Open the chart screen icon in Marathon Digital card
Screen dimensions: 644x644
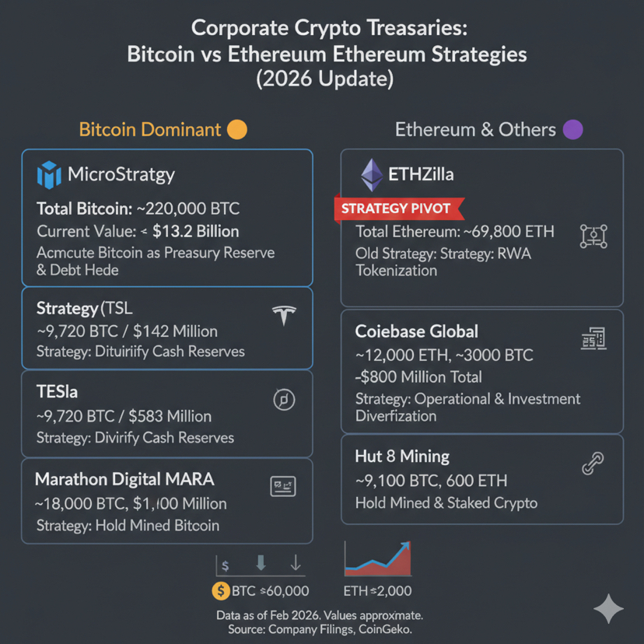[x=282, y=487]
